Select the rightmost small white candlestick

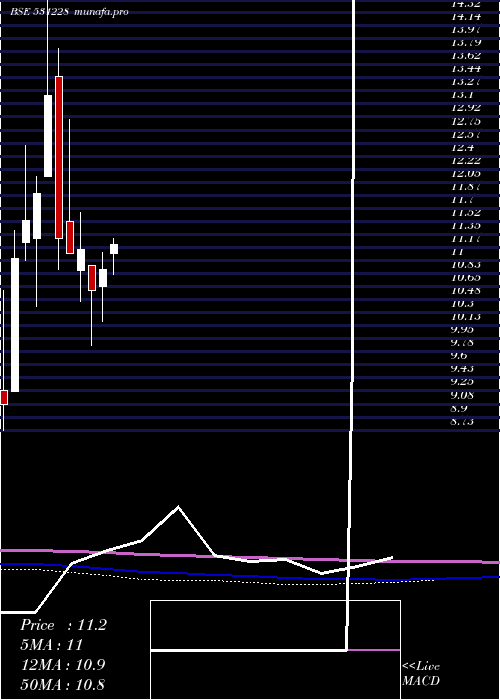coord(114,249)
